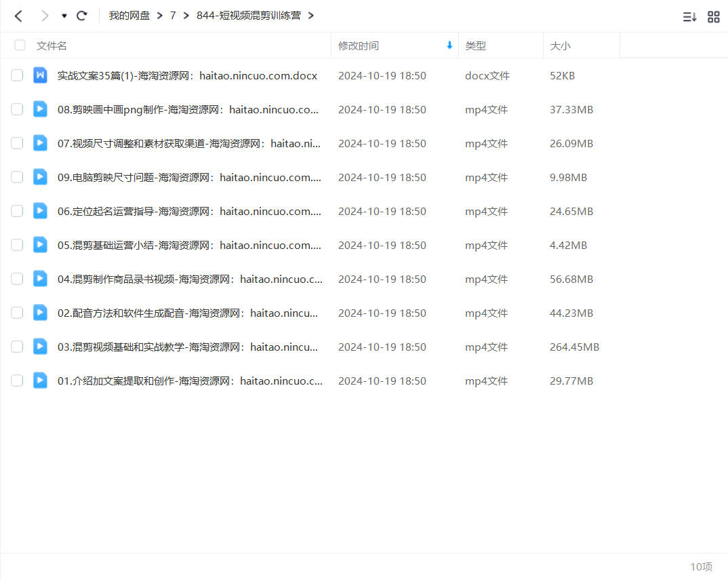Open the sort order menu icon
This screenshot has height=580, width=728.
[689, 17]
